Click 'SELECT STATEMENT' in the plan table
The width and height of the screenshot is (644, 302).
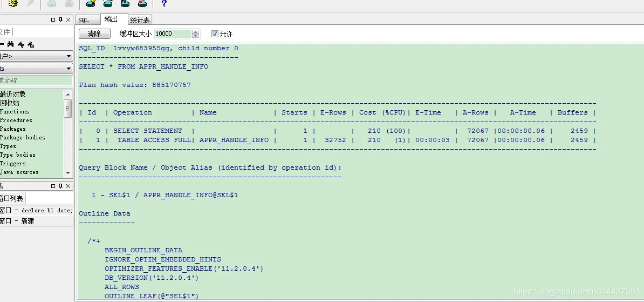147,131
